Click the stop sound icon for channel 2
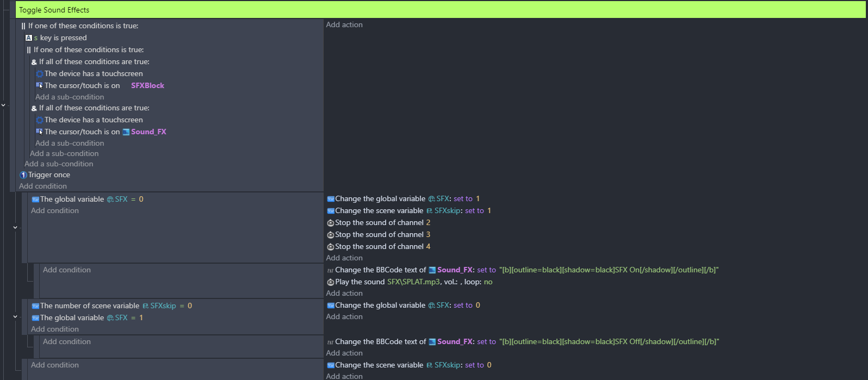The height and width of the screenshot is (380, 868). [330, 223]
